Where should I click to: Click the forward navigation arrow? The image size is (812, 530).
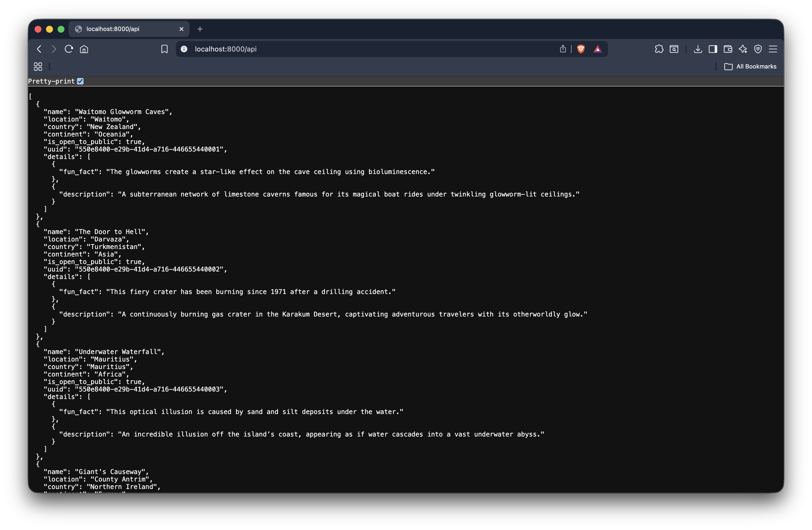53,49
